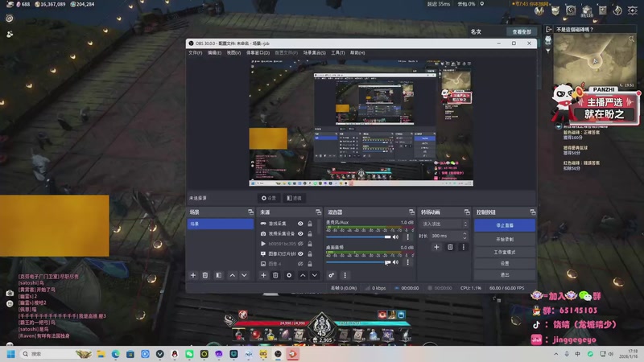This screenshot has height=362, width=644.
Task: Adjust the 麦克风/Aux volume slider
Action: (x=357, y=237)
